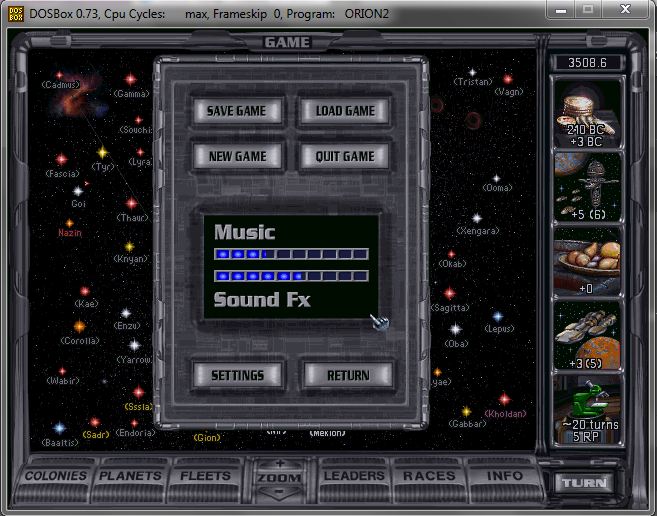Screen dimensions: 657x516
Task: Open the Fleets screen
Action: click(x=205, y=476)
